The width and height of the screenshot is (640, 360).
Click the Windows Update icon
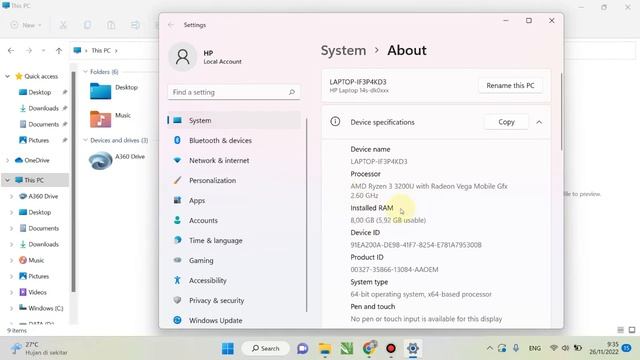(x=177, y=320)
